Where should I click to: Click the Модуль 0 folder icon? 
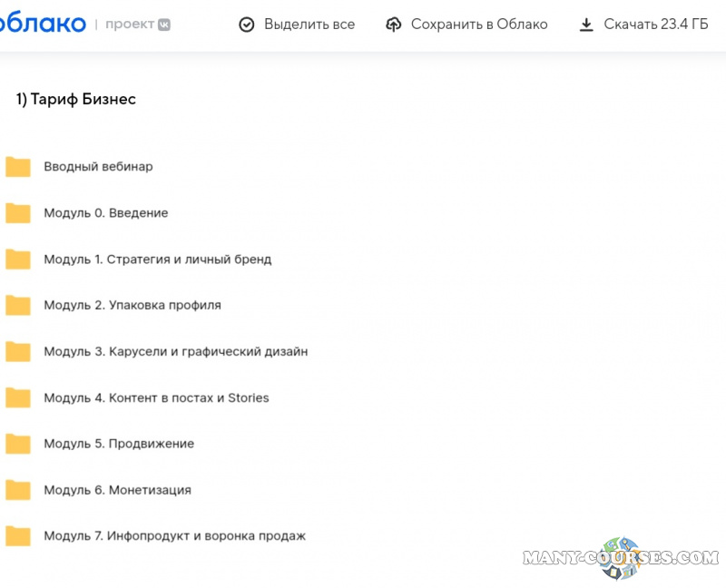(18, 213)
